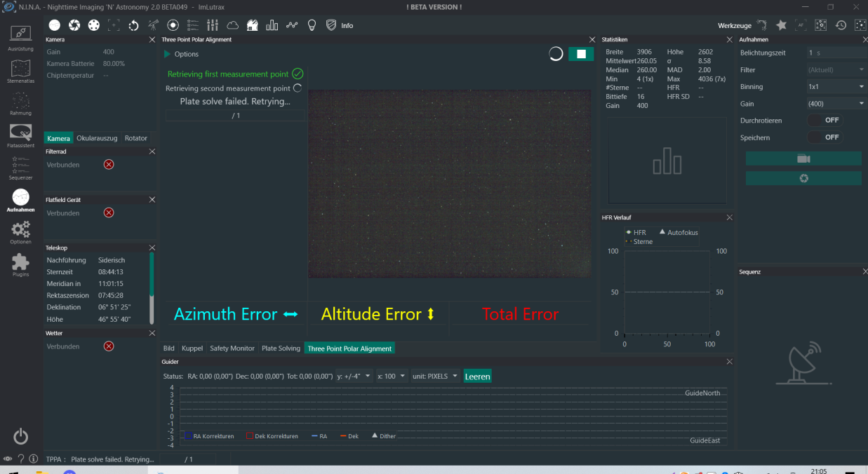
Task: Toggle RA Korrekturen legend checkbox
Action: pyautogui.click(x=187, y=435)
